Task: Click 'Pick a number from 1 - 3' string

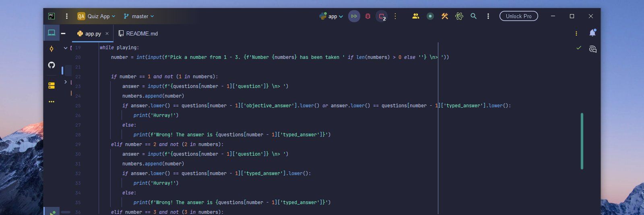Action: (203, 57)
